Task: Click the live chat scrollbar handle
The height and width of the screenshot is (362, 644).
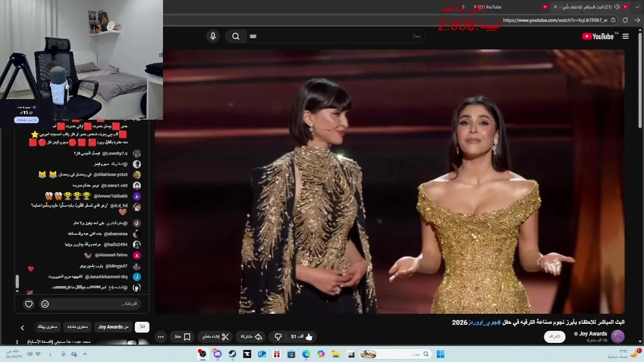Action: click(17, 282)
